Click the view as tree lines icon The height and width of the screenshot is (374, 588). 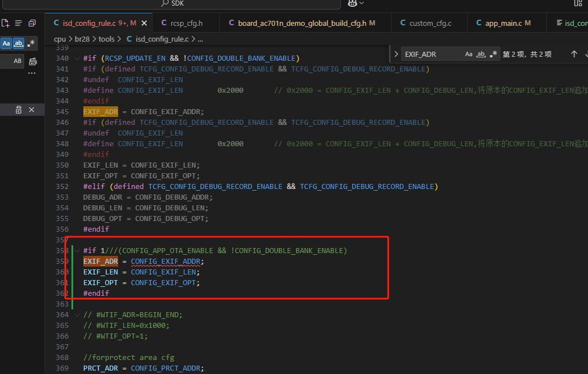point(19,23)
